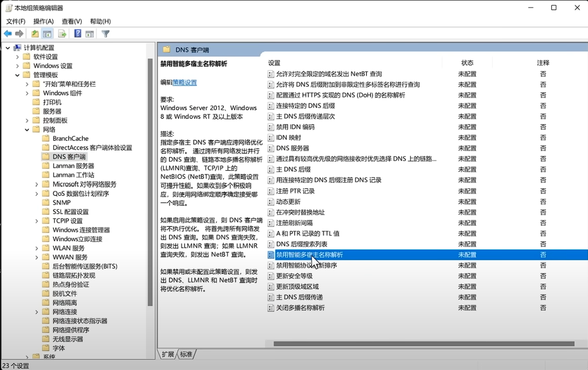Image resolution: width=588 pixels, height=370 pixels.
Task: Toggle the console tree pane icon
Action: (x=47, y=33)
